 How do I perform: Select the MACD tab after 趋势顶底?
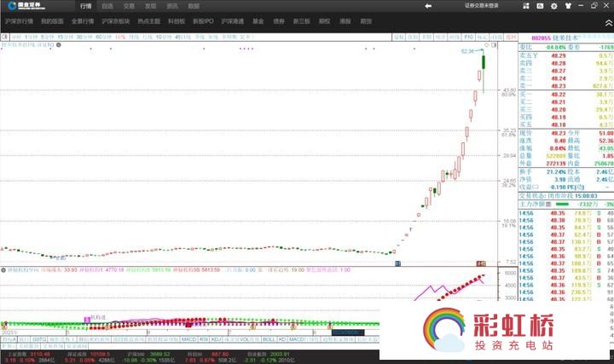(x=188, y=339)
